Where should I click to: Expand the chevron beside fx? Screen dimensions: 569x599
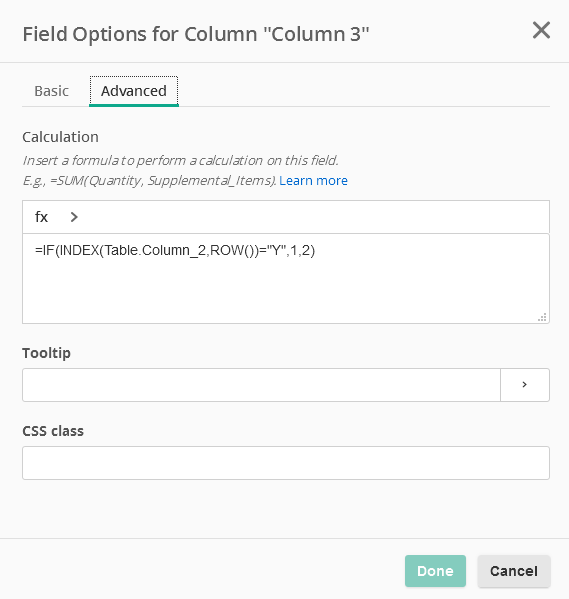click(74, 217)
